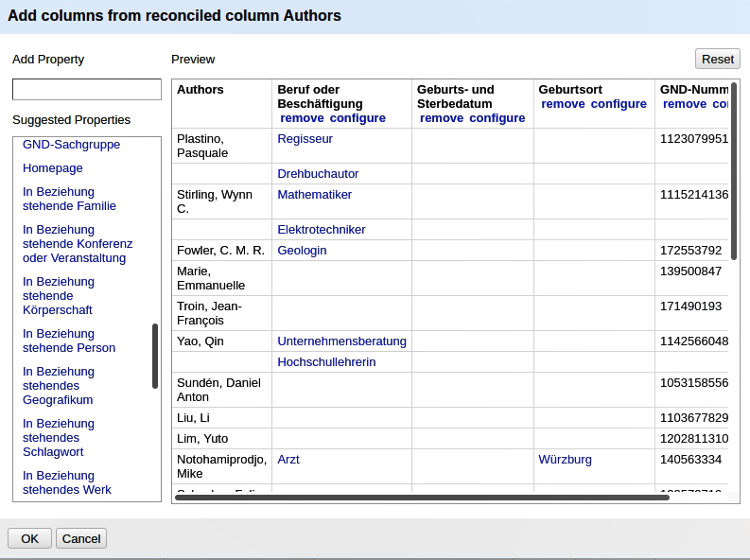Add the Homepage property
The width and height of the screenshot is (750, 560).
(53, 168)
